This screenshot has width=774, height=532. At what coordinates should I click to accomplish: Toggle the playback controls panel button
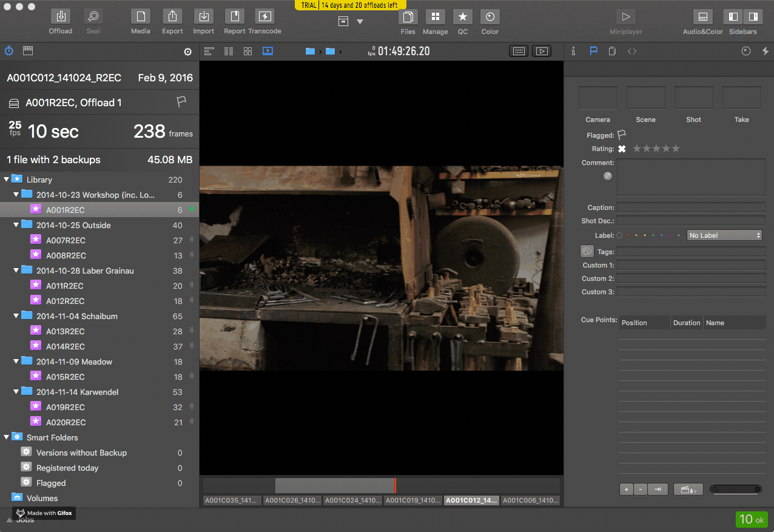pos(519,52)
